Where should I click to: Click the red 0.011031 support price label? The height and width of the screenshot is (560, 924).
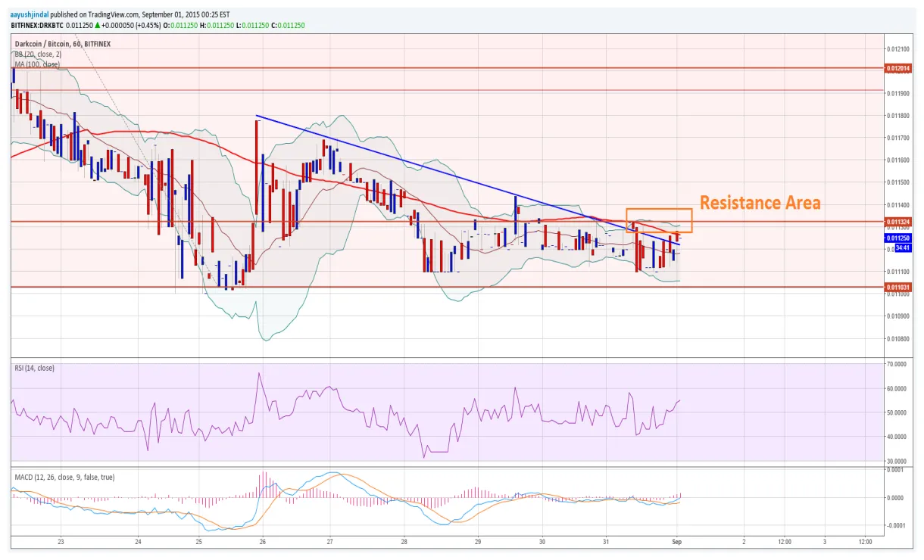coord(897,288)
